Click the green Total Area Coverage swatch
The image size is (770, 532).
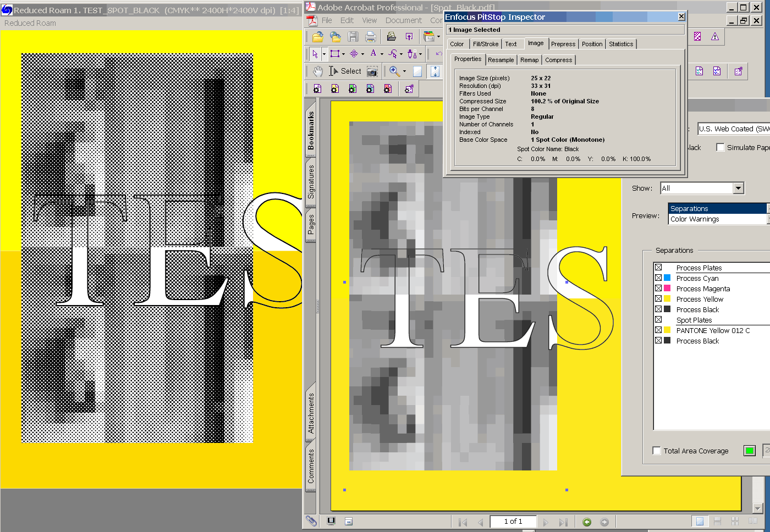pos(749,451)
